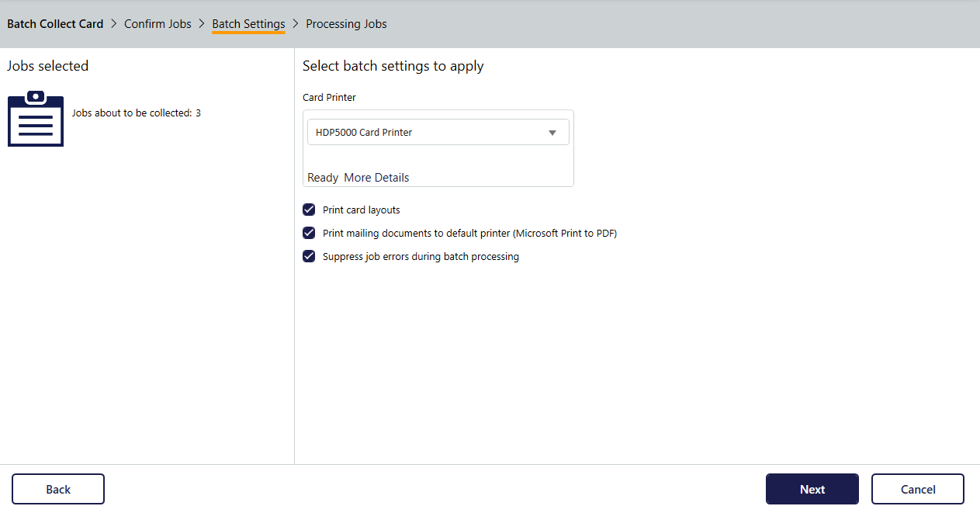This screenshot has width=980, height=513.
Task: Click the Cancel button
Action: point(918,489)
